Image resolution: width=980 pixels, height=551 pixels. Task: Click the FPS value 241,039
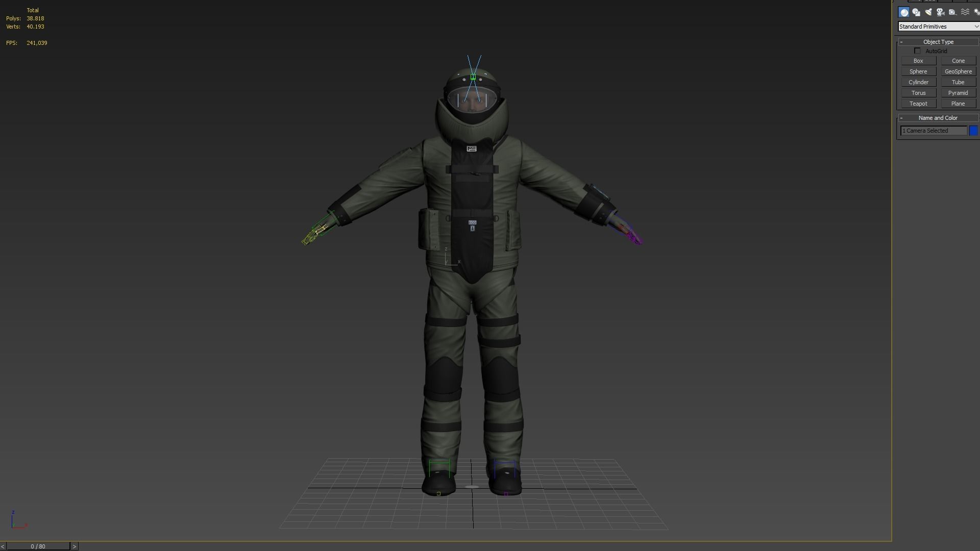tap(37, 43)
